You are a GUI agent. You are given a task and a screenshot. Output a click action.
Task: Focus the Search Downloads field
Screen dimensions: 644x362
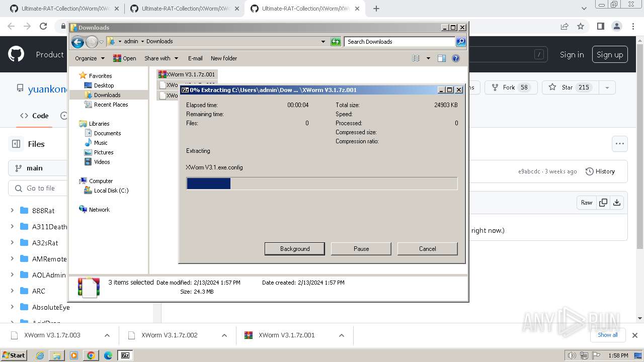[x=400, y=42]
